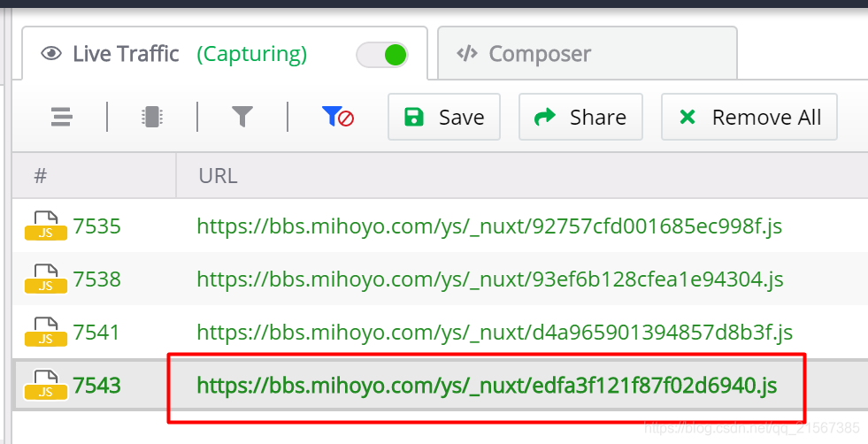Click the decode chip icon

[x=151, y=117]
